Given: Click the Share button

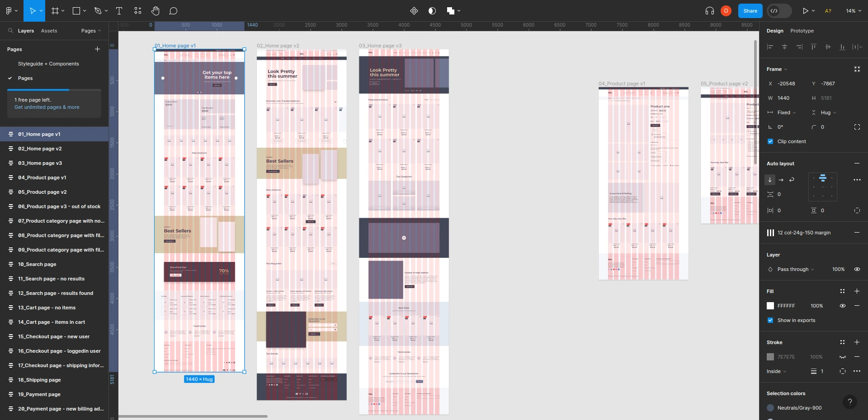Looking at the screenshot, I should (750, 11).
